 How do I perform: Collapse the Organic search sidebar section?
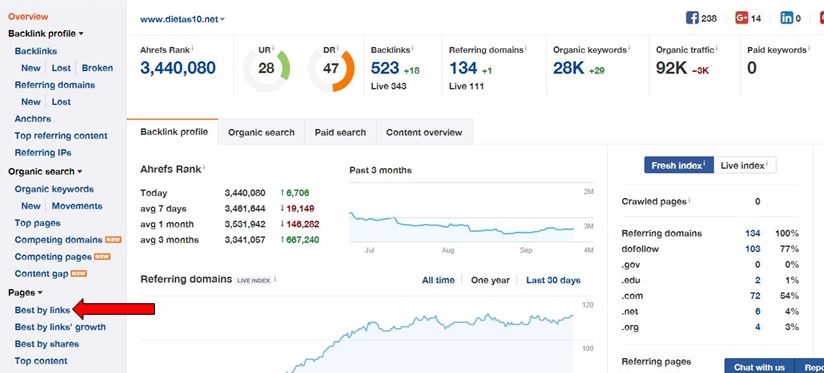45,172
